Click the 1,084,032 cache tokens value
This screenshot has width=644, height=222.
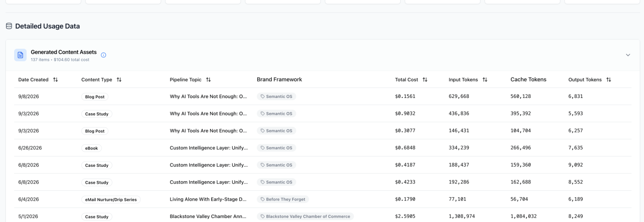click(x=524, y=217)
